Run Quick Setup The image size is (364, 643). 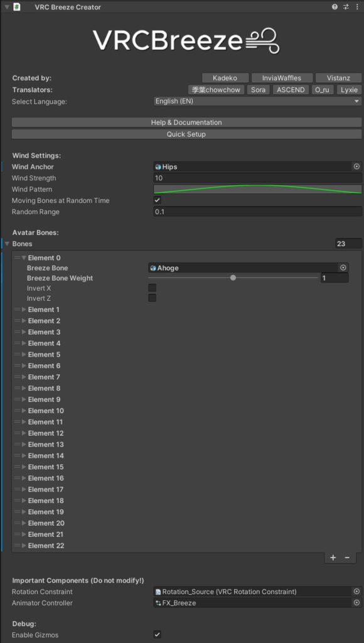pos(186,134)
